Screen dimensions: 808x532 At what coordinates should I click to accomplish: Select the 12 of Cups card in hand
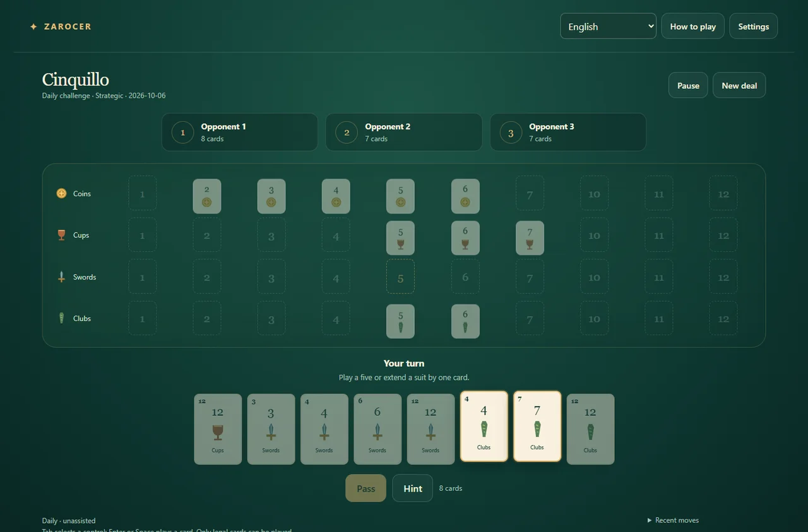[x=218, y=429]
